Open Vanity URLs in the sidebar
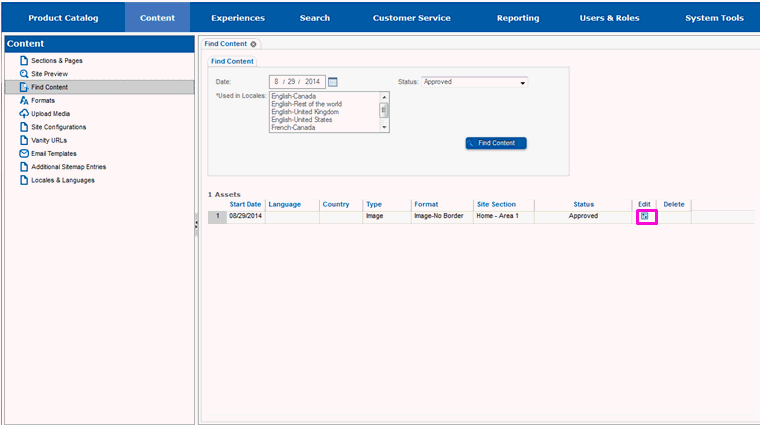The width and height of the screenshot is (760, 425). click(x=49, y=140)
